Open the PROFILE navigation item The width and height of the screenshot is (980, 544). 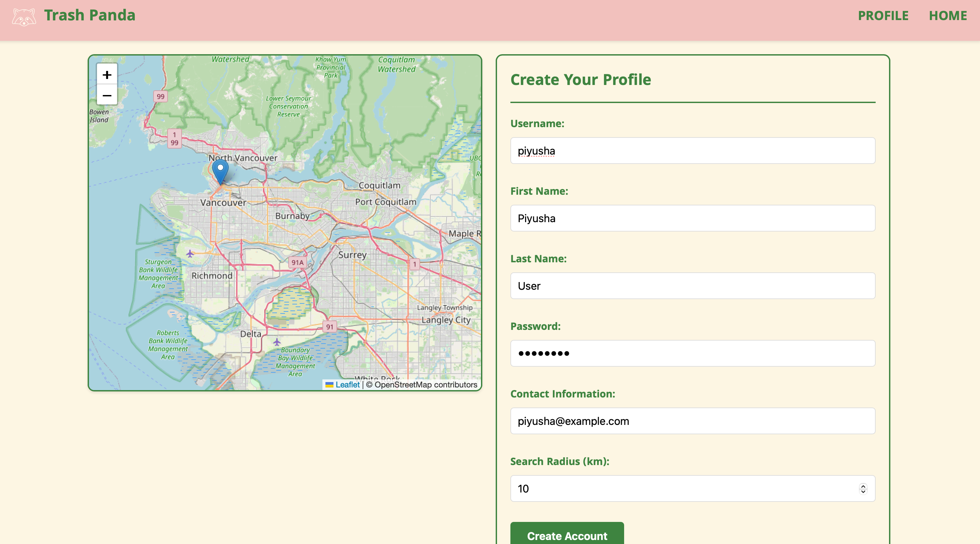(883, 16)
